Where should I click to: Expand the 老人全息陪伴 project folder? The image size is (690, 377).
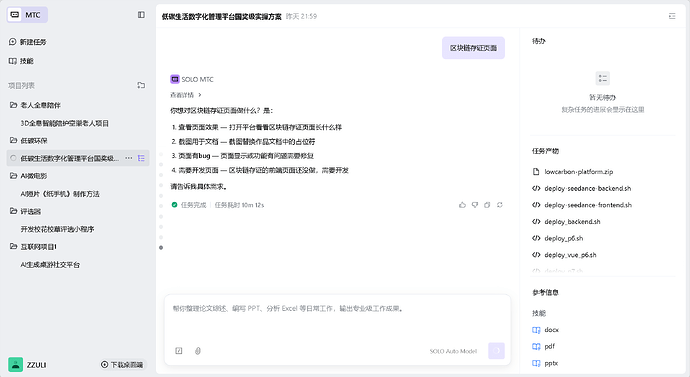click(x=35, y=105)
